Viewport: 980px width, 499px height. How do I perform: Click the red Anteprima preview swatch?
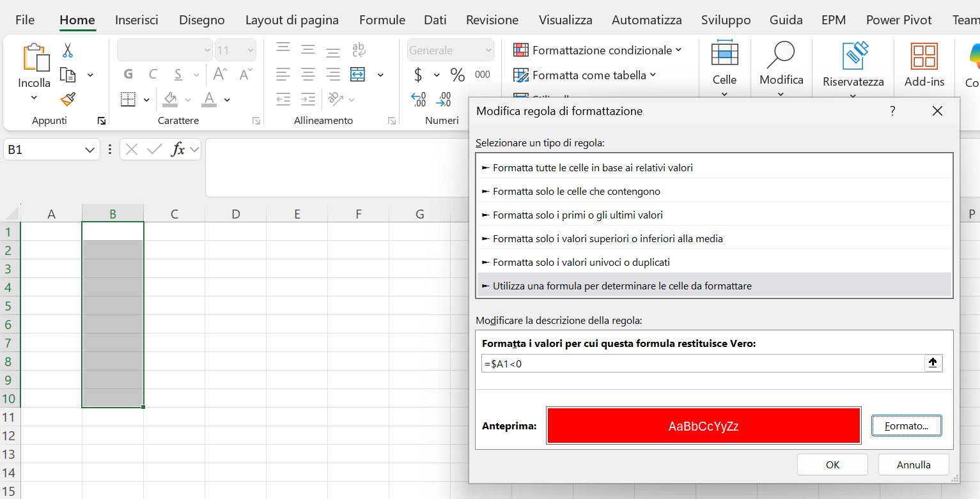click(x=704, y=426)
